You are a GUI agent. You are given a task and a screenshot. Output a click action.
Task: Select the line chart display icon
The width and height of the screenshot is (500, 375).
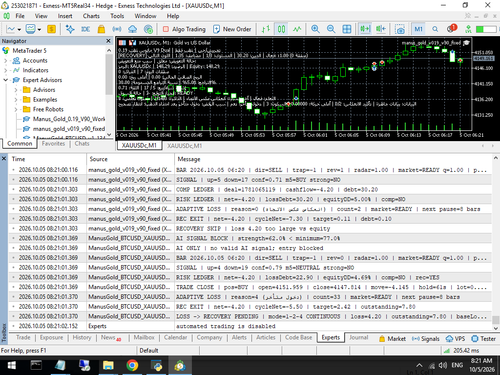[297, 29]
